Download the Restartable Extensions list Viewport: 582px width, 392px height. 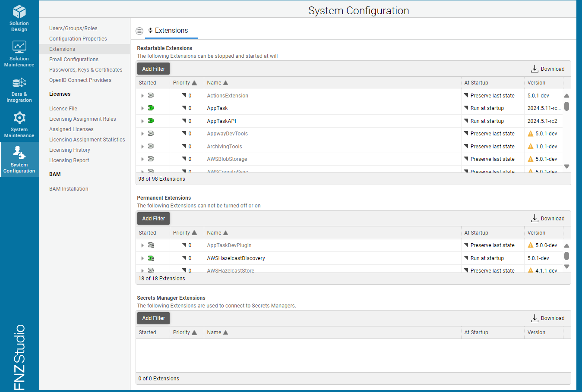(547, 69)
